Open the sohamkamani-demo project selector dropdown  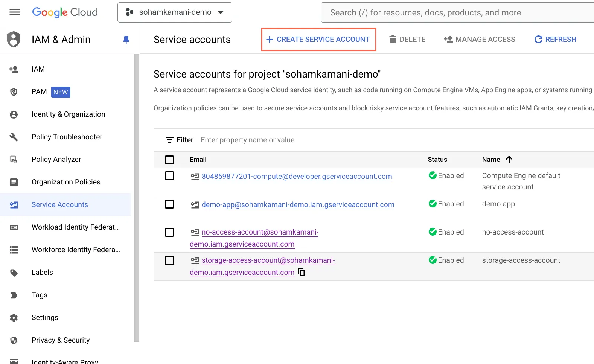pyautogui.click(x=175, y=12)
